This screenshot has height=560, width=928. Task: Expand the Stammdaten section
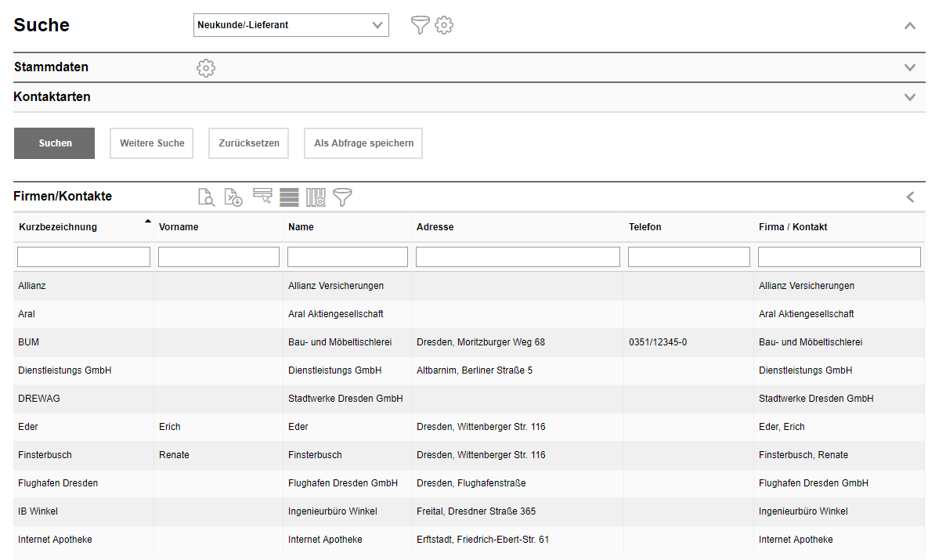909,67
